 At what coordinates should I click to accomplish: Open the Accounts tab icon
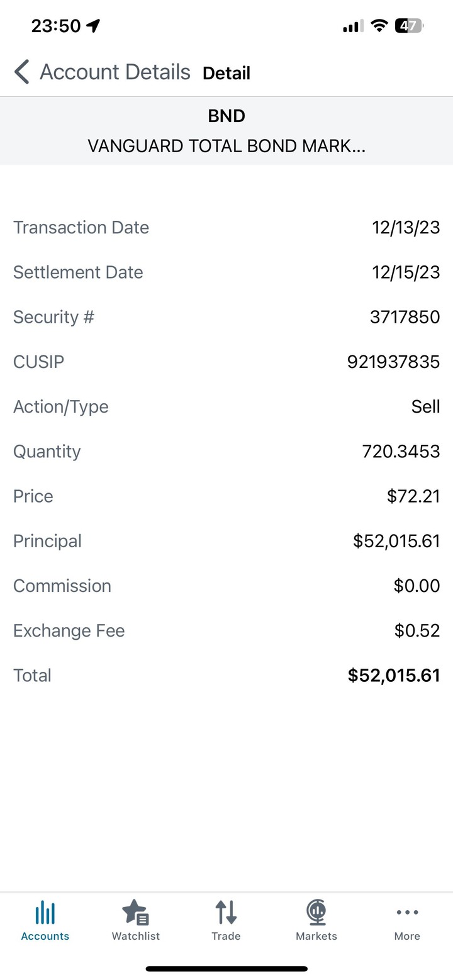[x=45, y=912]
